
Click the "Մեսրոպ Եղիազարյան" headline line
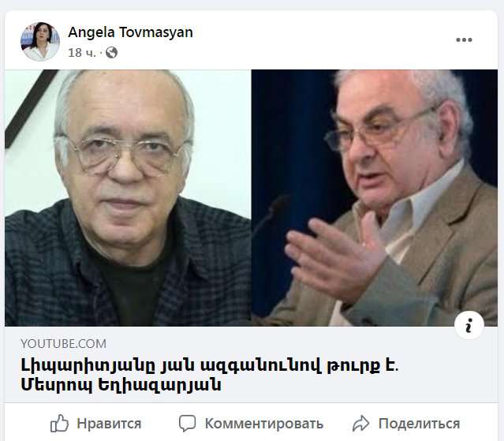tap(121, 384)
